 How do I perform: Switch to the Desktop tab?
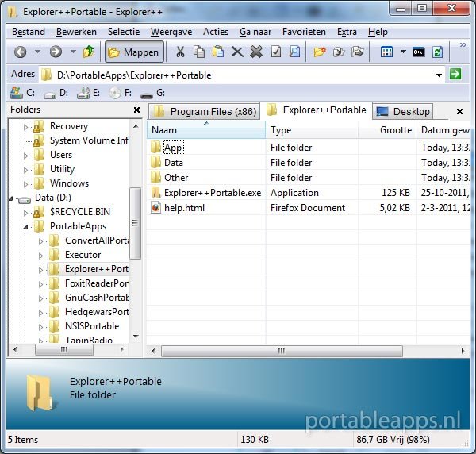402,111
